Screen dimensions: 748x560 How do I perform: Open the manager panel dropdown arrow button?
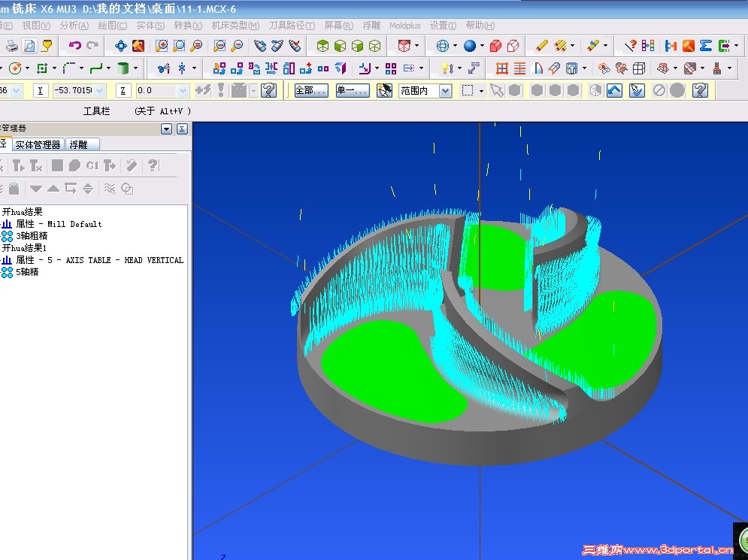point(166,129)
